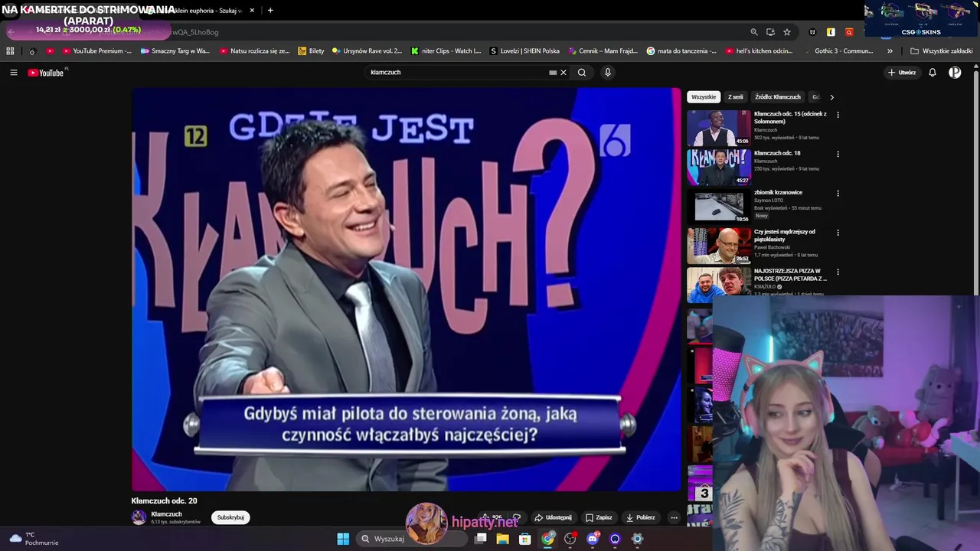Switch to Chrome on the taskbar
Screen dimensions: 980x551
547,539
